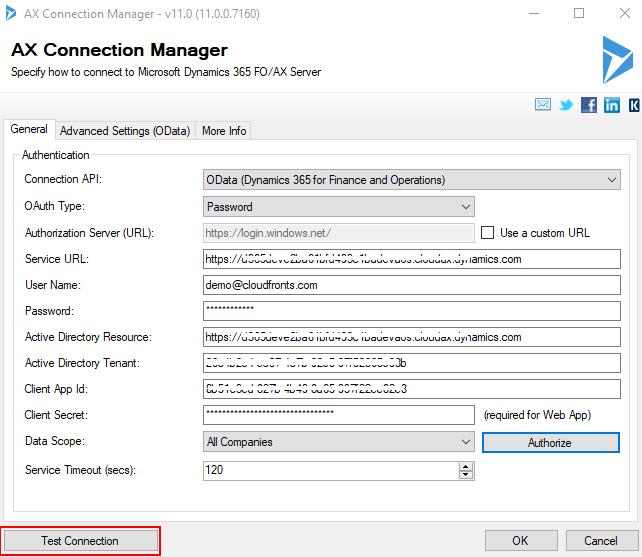Open the LinkedIn icon link
Viewport: 642px width, 557px height.
(x=612, y=105)
